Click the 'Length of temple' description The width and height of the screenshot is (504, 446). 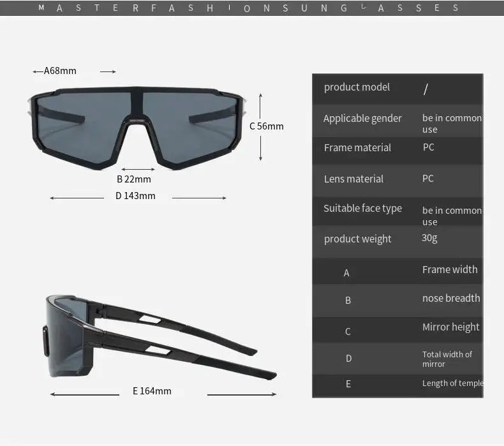[x=452, y=383]
